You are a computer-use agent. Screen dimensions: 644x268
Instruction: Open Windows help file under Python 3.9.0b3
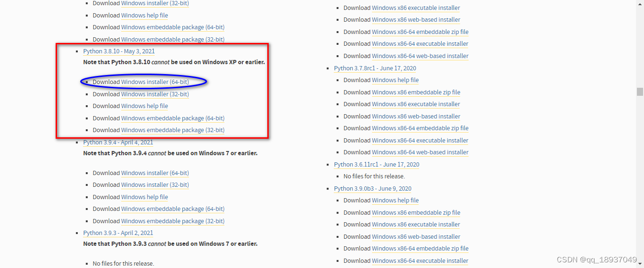pyautogui.click(x=396, y=201)
